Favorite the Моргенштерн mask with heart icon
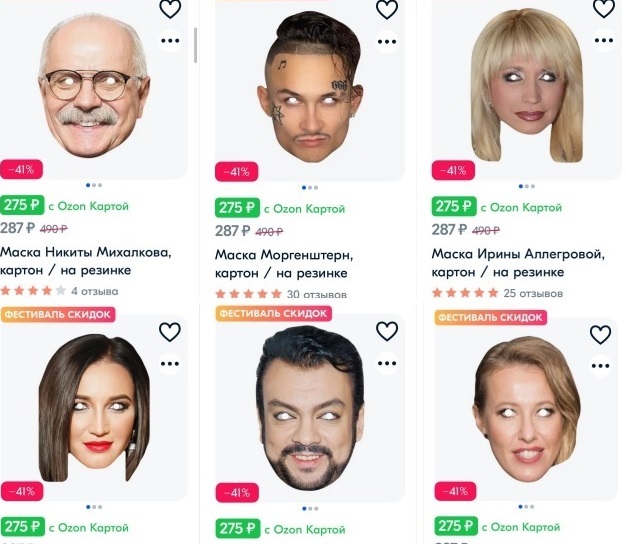This screenshot has height=544, width=626. coord(387,10)
